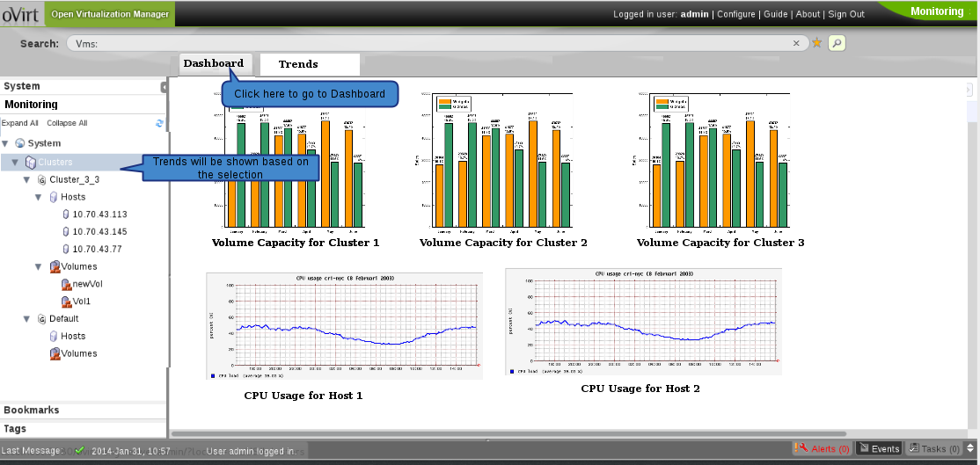Collapse the System tree node
The image size is (980, 465).
click(6, 143)
